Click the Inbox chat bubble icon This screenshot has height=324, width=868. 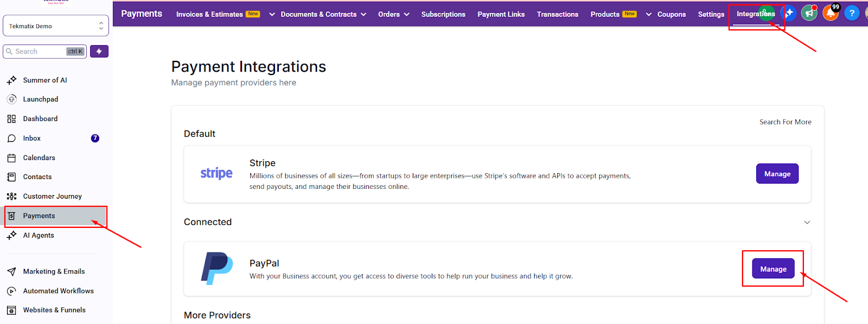pos(11,138)
